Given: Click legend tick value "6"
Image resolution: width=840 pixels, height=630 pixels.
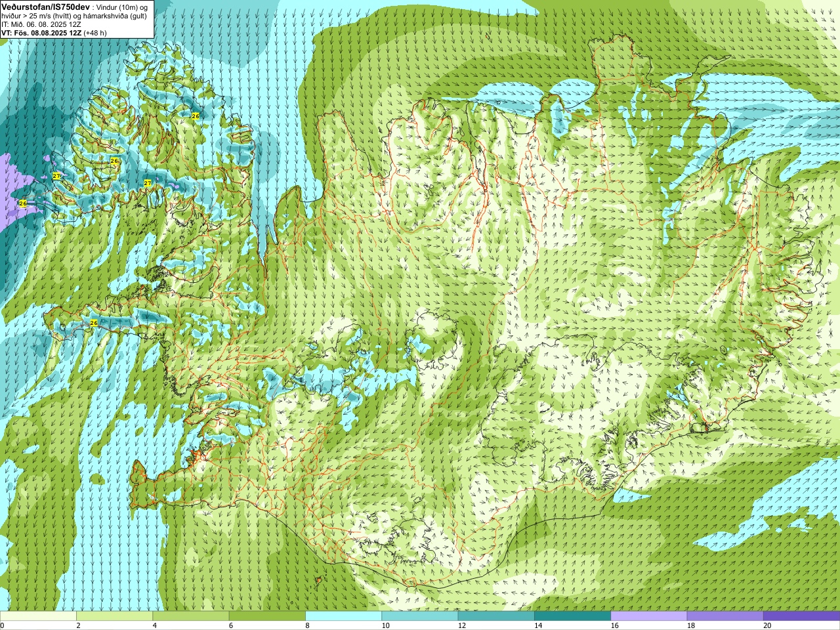Looking at the screenshot, I should (230, 625).
